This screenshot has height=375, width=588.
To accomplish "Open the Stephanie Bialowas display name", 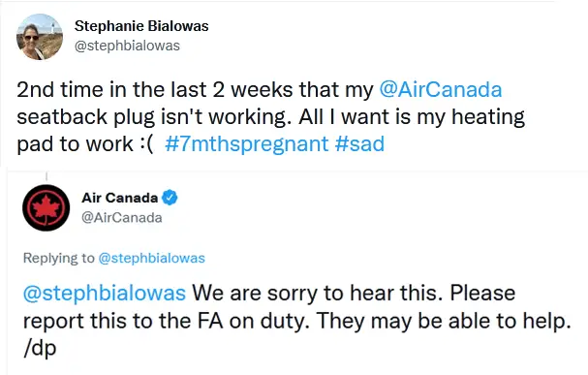I will click(141, 26).
